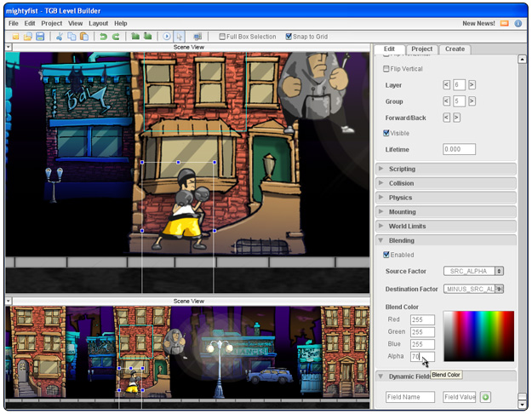Expand the Physics section

[x=446, y=198]
